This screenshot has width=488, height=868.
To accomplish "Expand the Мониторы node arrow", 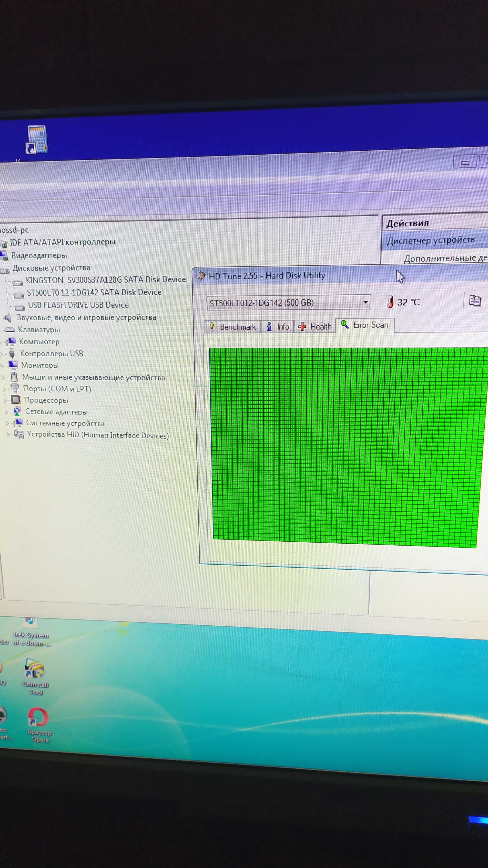I will pyautogui.click(x=2, y=366).
